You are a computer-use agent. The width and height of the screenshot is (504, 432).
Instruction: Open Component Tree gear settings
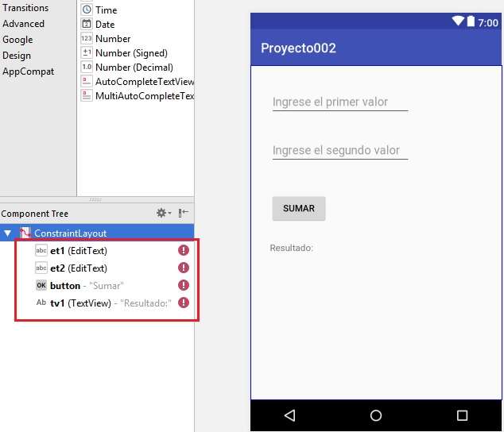click(162, 213)
